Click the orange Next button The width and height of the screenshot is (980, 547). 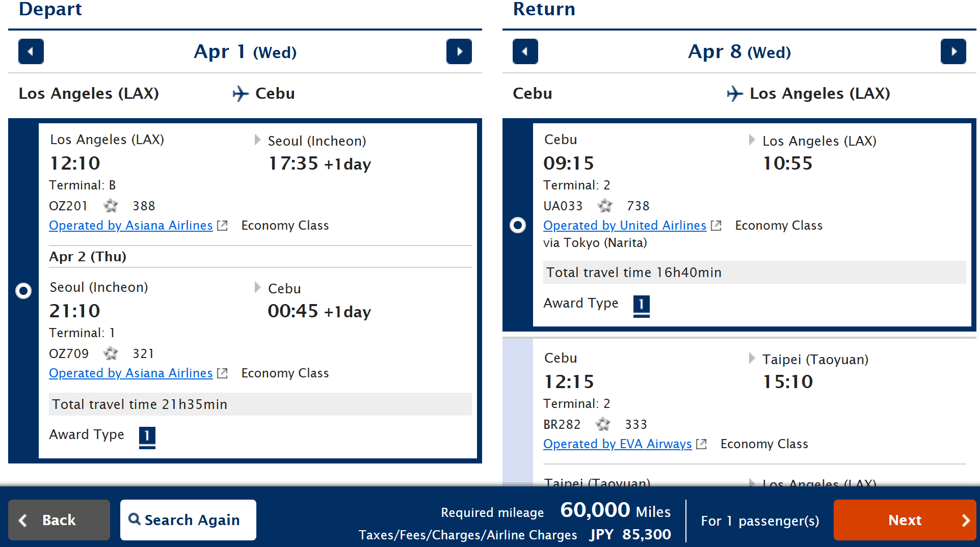point(905,519)
